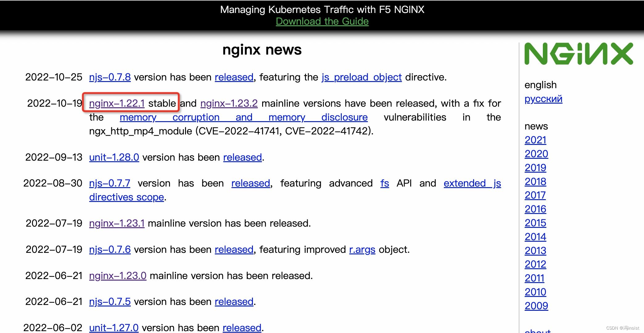
Task: Open the 2009 news archive
Action: (x=536, y=306)
